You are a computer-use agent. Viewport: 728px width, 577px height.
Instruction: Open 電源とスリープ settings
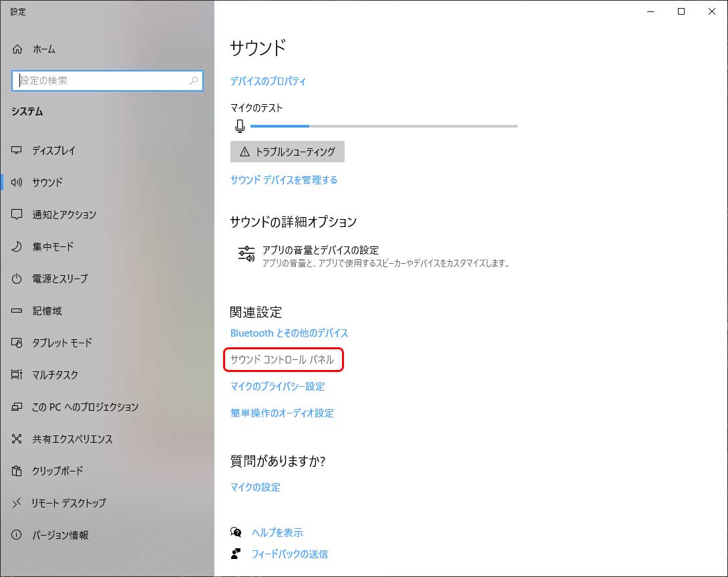pos(60,278)
